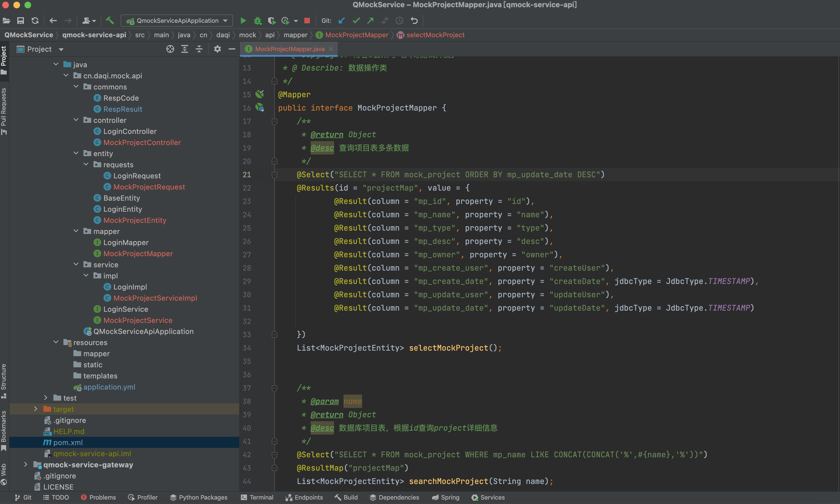Toggle Project tool window side tab
The height and width of the screenshot is (504, 840).
[x=4, y=60]
